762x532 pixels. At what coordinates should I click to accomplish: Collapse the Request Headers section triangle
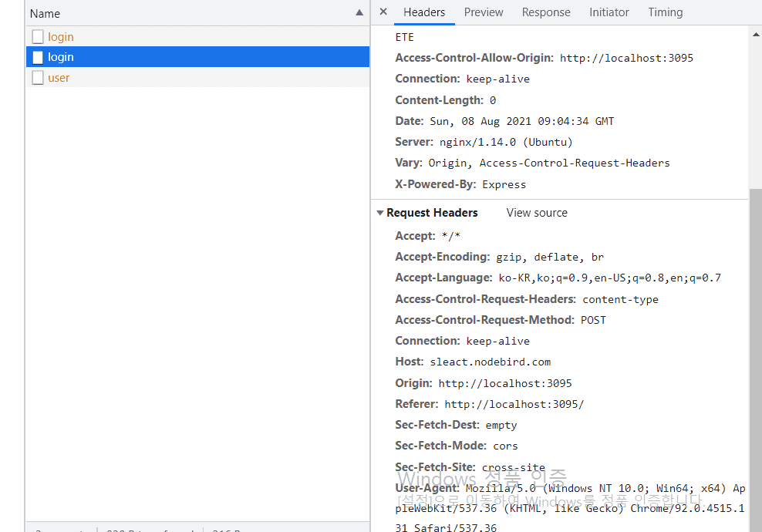[379, 213]
